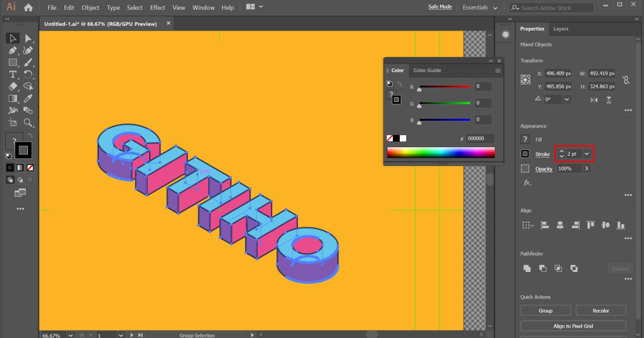644x338 pixels.
Task: Click on the color spectrum bar
Action: click(441, 153)
